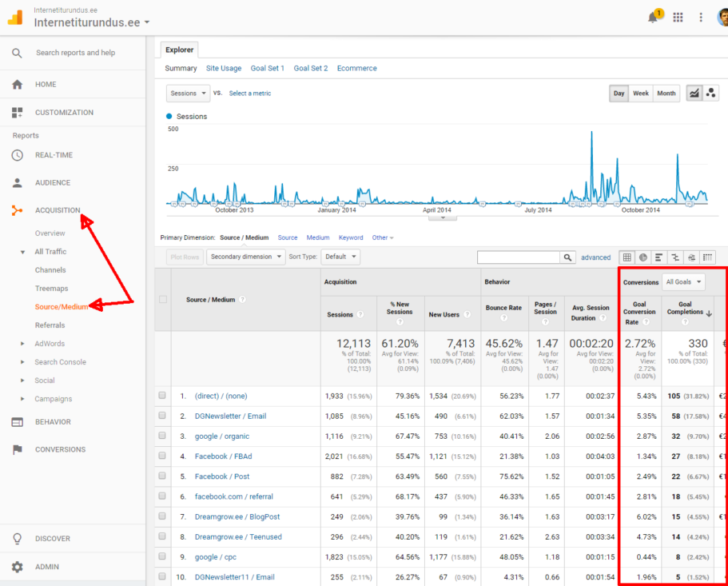Check the row checkbox for google / organic

[x=162, y=436]
